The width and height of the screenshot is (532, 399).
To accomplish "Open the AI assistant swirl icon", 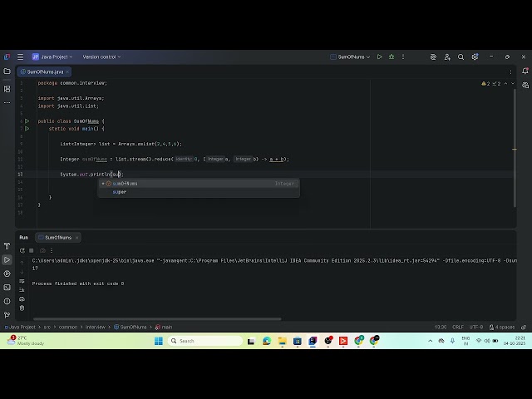I will pyautogui.click(x=433, y=57).
